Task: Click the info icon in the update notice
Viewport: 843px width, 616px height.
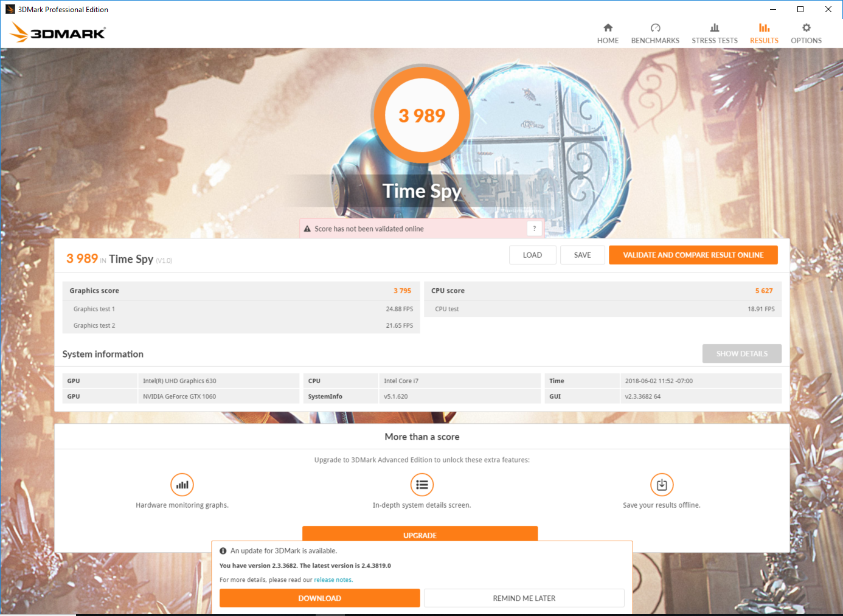Action: pos(223,551)
